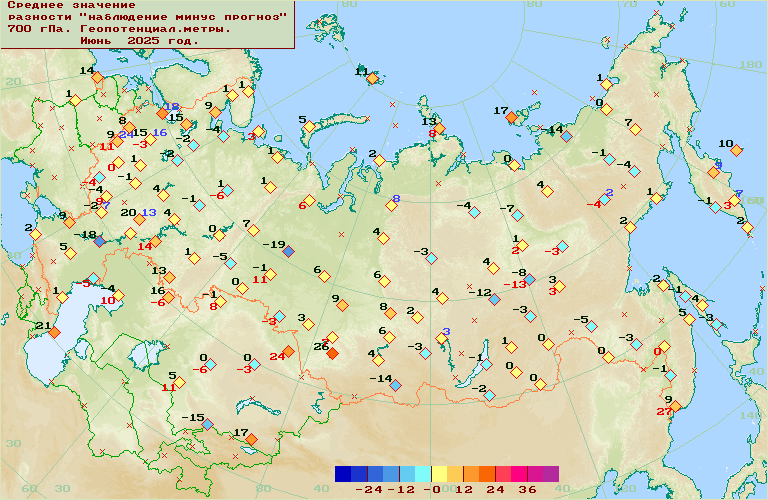Select the orange diamond labeled black 10
Image resolution: width=768 pixels, height=500 pixels.
pos(737,150)
